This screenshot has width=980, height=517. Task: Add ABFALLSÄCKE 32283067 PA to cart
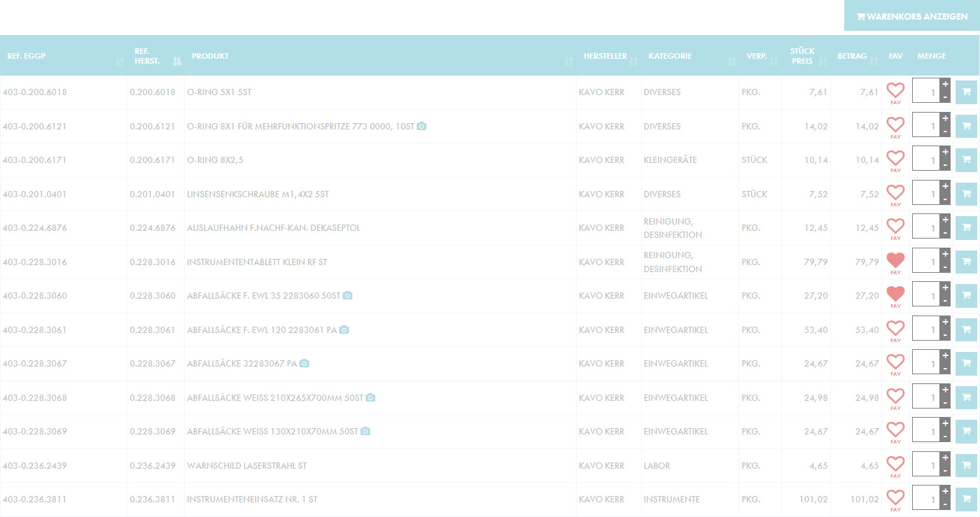point(966,364)
